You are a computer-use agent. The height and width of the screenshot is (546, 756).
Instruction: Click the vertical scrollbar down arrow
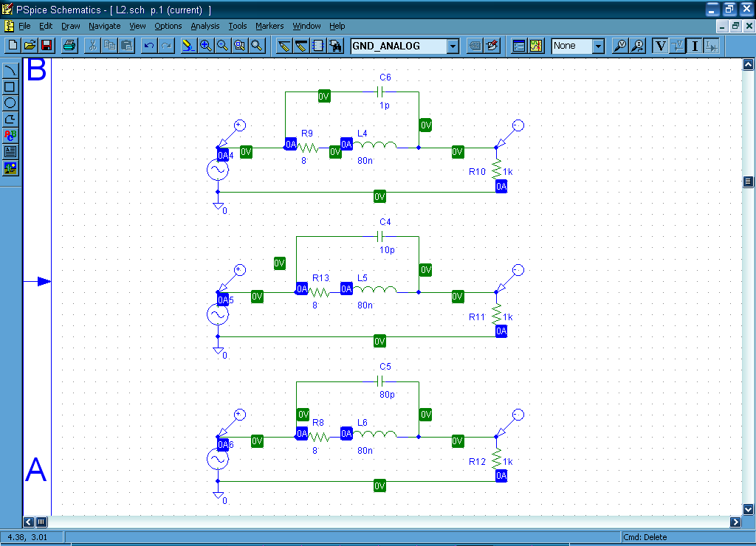pyautogui.click(x=748, y=509)
